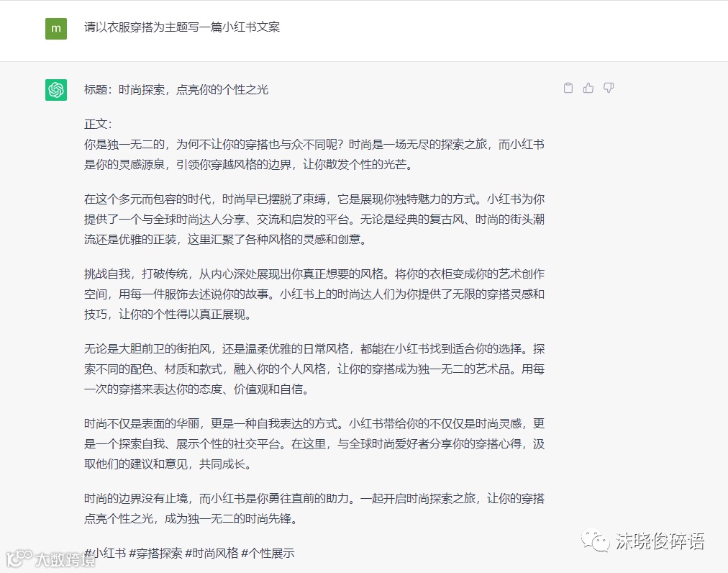Select the user prompt text '请以衣服穿搭为主题写一篇小红书文案'
This screenshot has width=728, height=573.
(x=182, y=27)
